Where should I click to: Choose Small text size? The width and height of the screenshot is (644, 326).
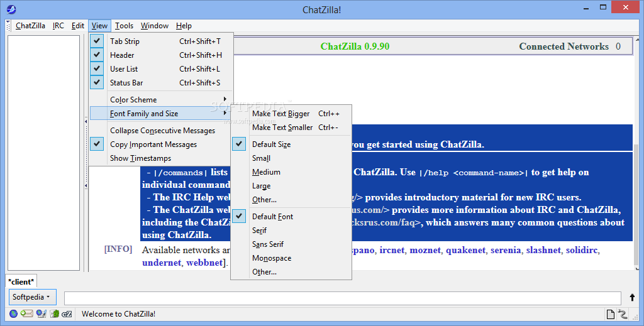pyautogui.click(x=291, y=158)
